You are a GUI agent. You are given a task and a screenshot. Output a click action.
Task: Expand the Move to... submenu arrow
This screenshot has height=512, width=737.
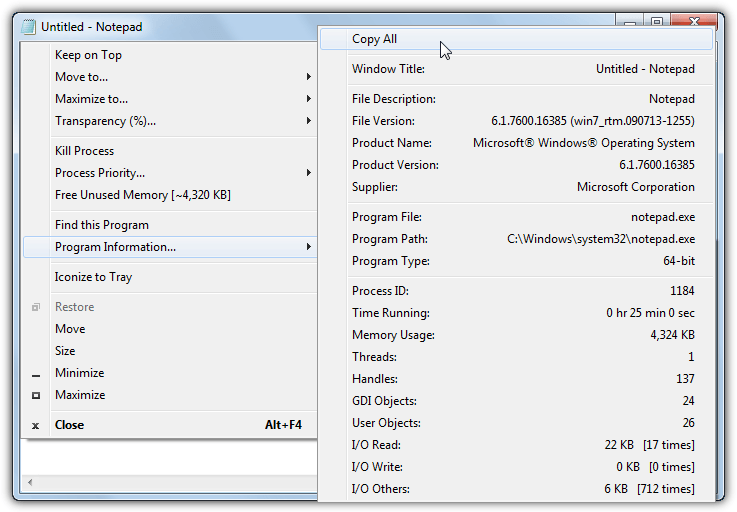308,77
